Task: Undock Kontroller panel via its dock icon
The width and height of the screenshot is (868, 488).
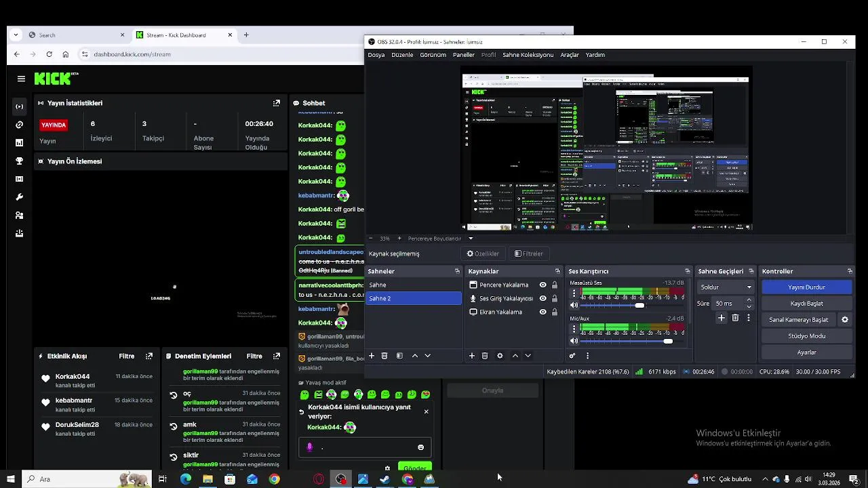Action: [x=850, y=271]
